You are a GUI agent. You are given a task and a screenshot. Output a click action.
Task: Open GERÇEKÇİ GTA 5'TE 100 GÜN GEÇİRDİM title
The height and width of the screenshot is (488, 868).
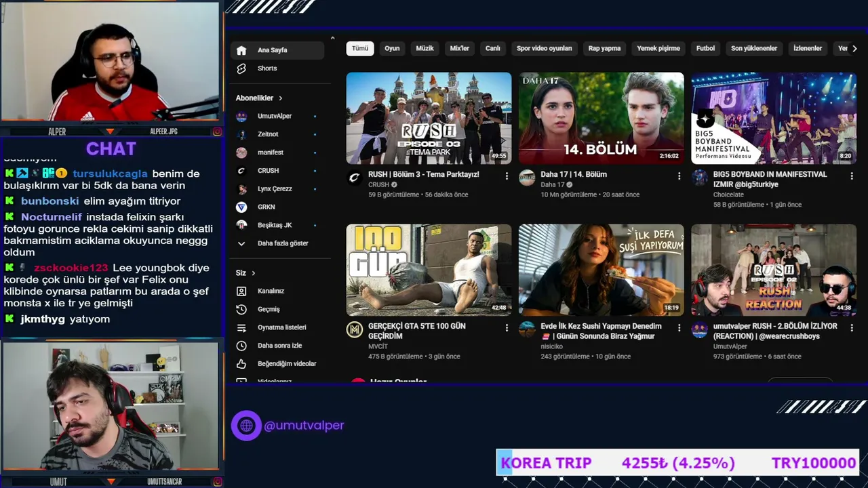pyautogui.click(x=417, y=331)
